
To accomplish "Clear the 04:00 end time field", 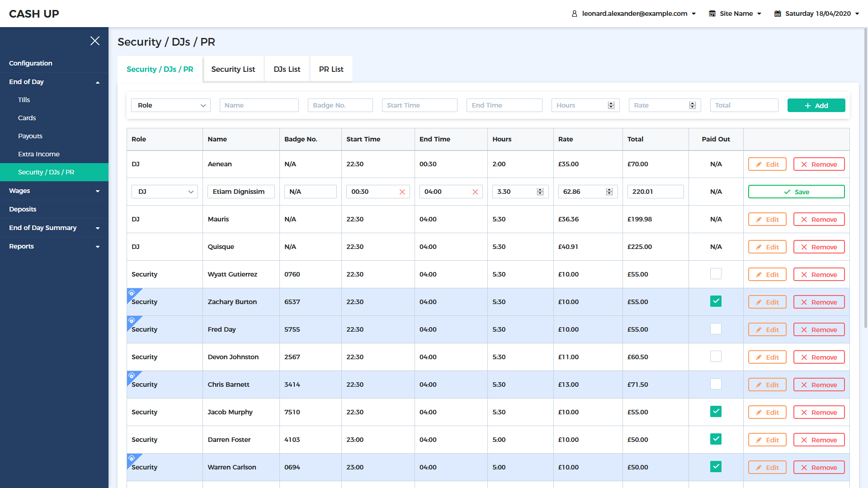I will coord(475,192).
